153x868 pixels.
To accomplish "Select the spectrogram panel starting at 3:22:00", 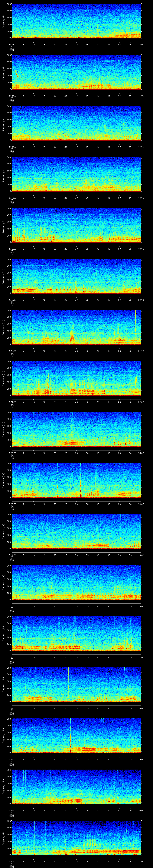I will (76, 429).
